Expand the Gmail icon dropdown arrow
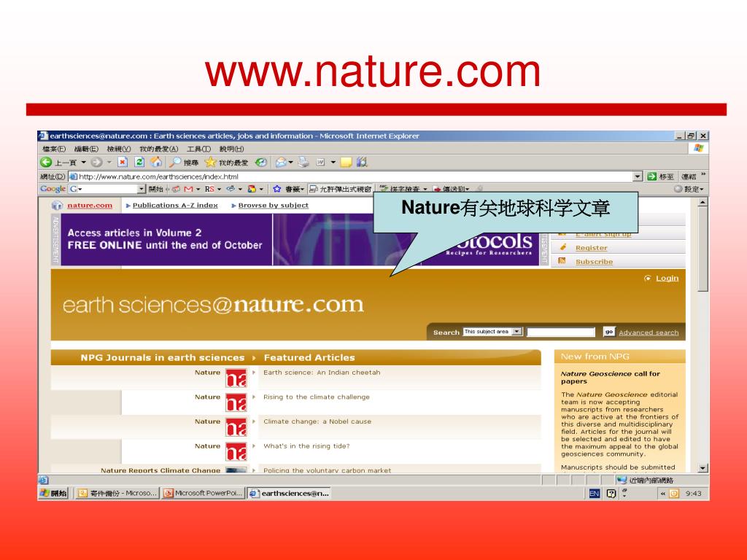 click(198, 189)
